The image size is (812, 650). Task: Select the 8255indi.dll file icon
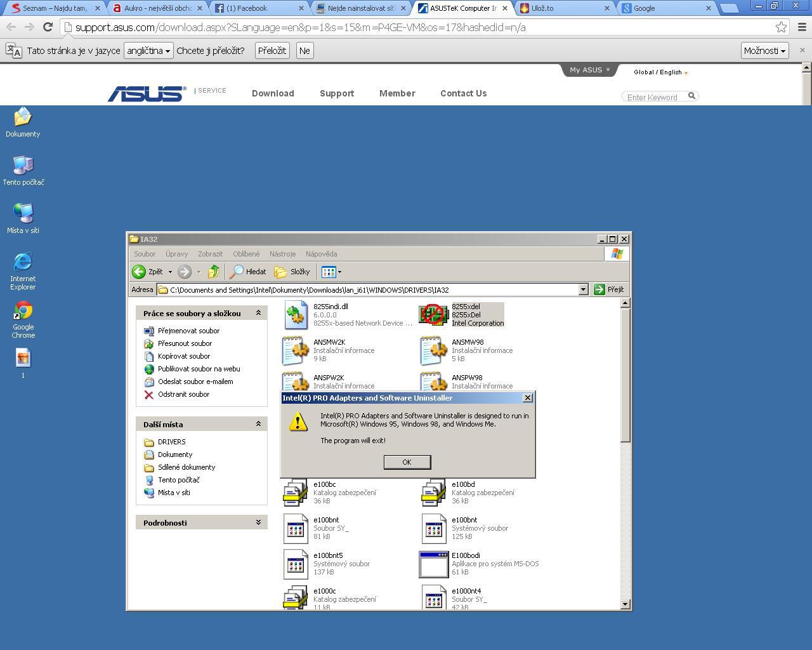click(296, 315)
